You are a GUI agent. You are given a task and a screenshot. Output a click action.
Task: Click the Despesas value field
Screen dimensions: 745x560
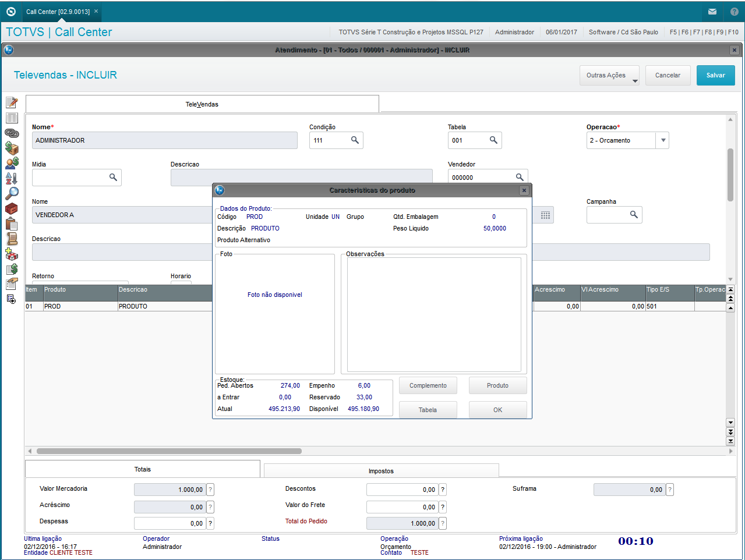point(170,523)
